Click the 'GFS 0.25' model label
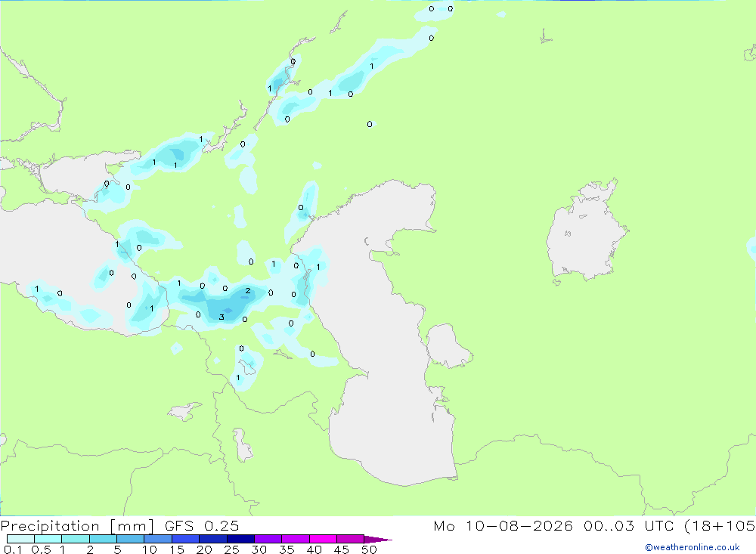The image size is (756, 554). (202, 525)
